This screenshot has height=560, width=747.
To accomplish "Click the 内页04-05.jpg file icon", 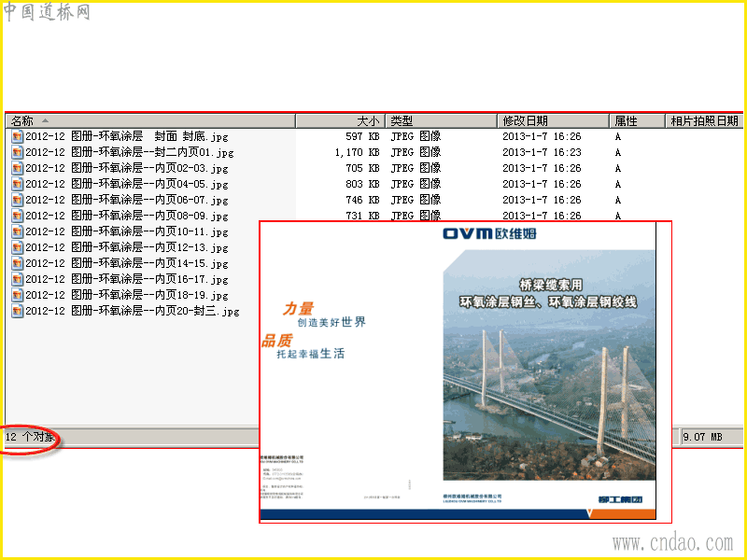I will pos(17,184).
